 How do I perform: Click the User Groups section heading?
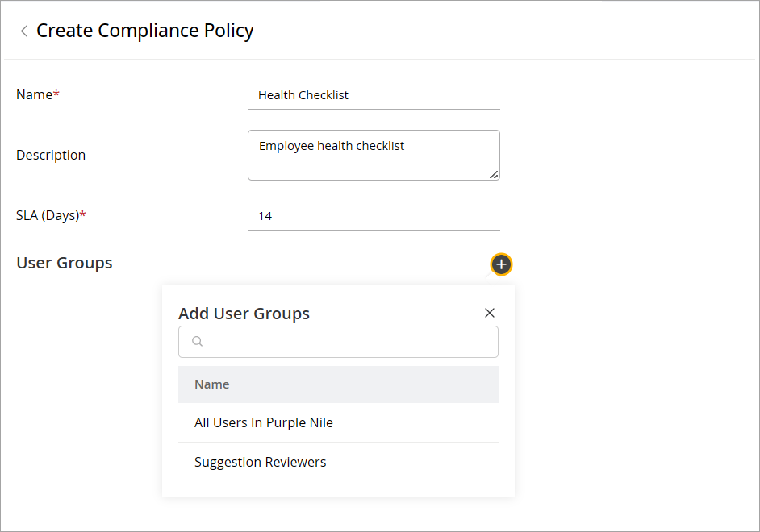tap(65, 263)
